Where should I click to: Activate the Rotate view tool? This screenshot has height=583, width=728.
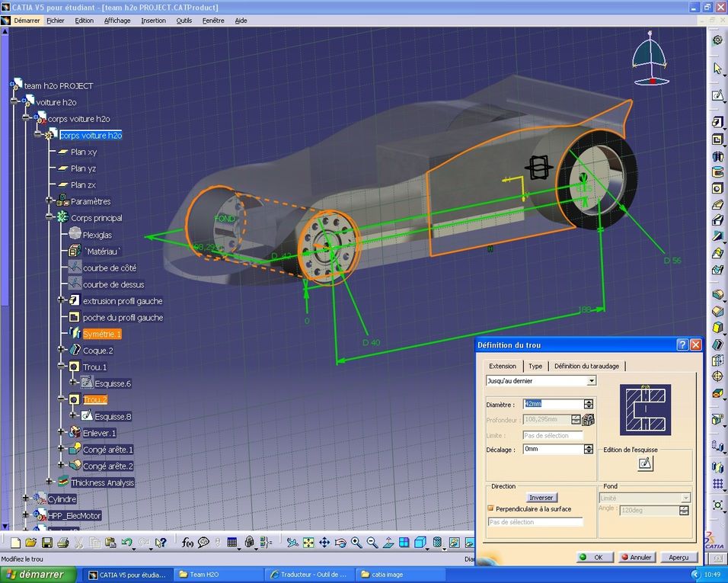340,543
